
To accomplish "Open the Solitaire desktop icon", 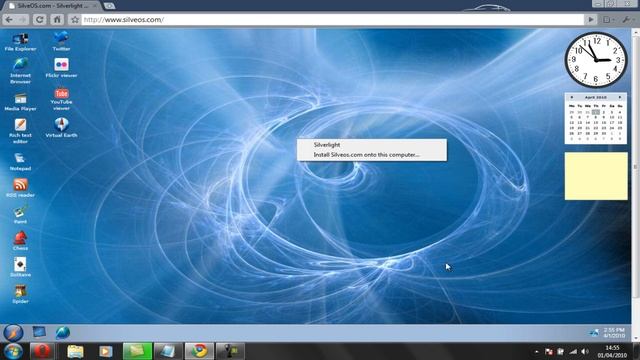I will pos(20,267).
